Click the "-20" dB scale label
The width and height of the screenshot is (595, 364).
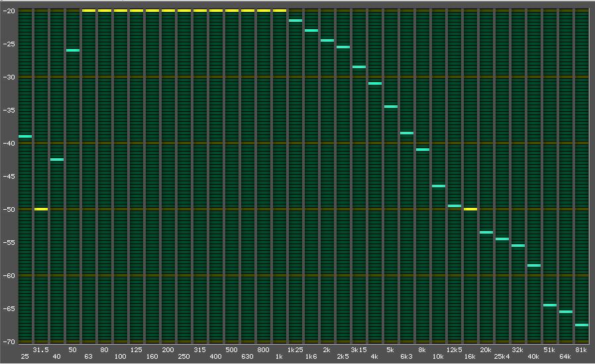[x=9, y=11]
